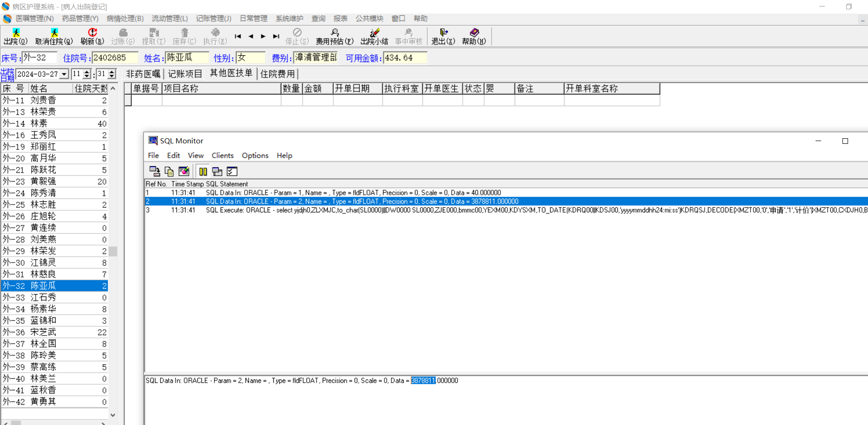Open the 药品管理(Y) menu
Image resolution: width=868 pixels, height=425 pixels.
tap(80, 19)
